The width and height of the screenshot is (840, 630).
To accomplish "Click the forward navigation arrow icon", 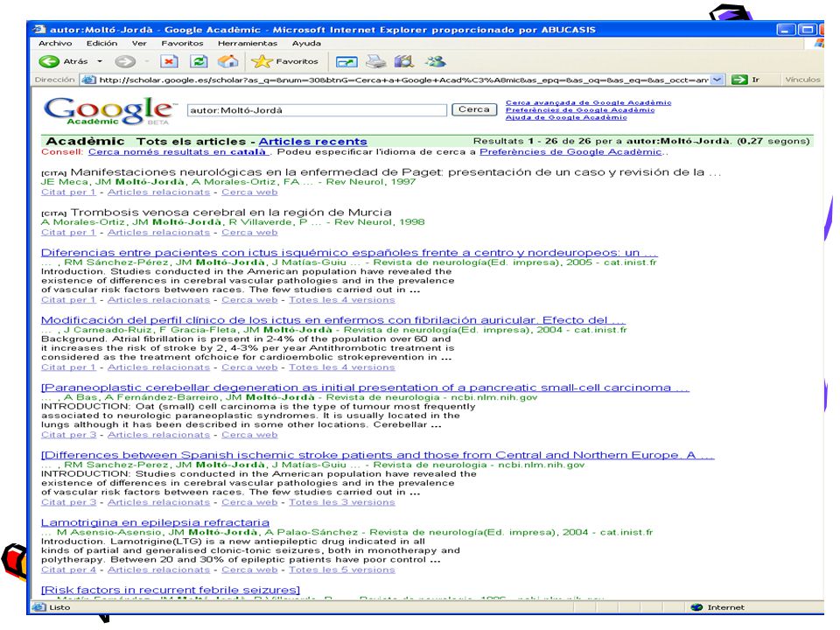I will pyautogui.click(x=125, y=61).
